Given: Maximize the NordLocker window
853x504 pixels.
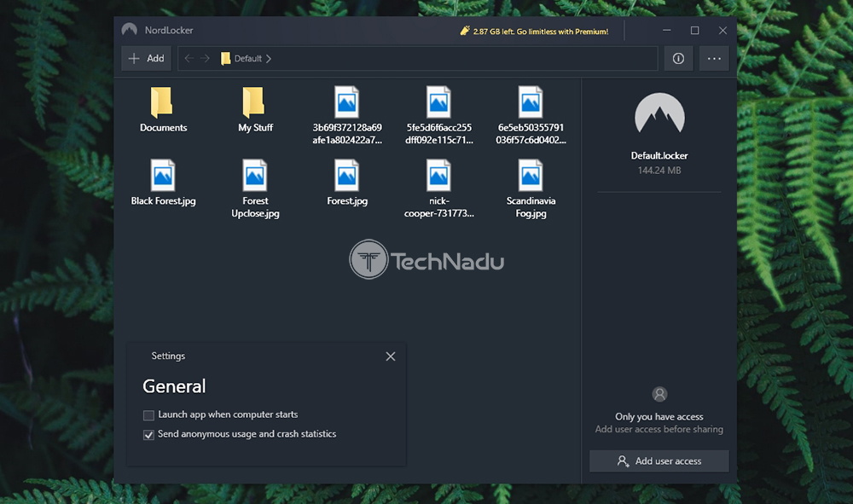Looking at the screenshot, I should point(694,31).
